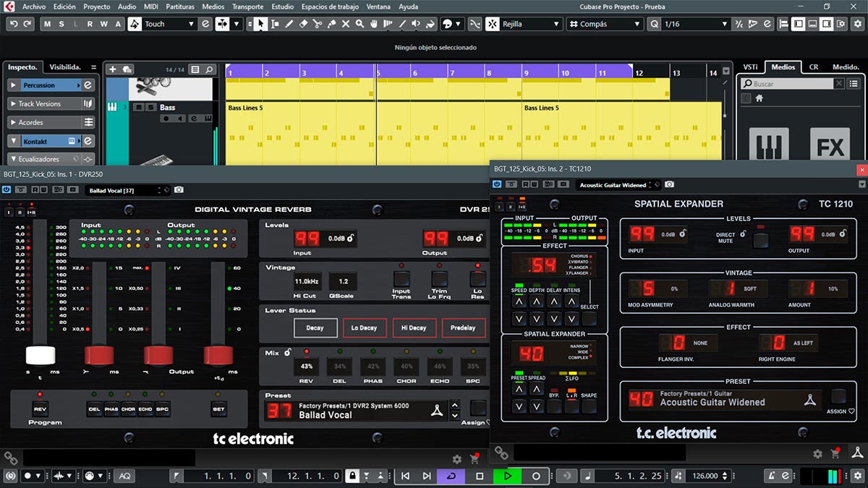The width and height of the screenshot is (868, 488).
Task: Collapse Kontakt inspector section
Action: (14, 141)
